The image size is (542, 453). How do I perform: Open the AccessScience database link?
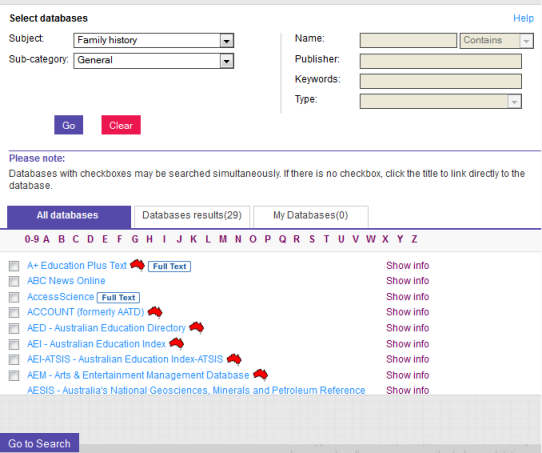60,296
